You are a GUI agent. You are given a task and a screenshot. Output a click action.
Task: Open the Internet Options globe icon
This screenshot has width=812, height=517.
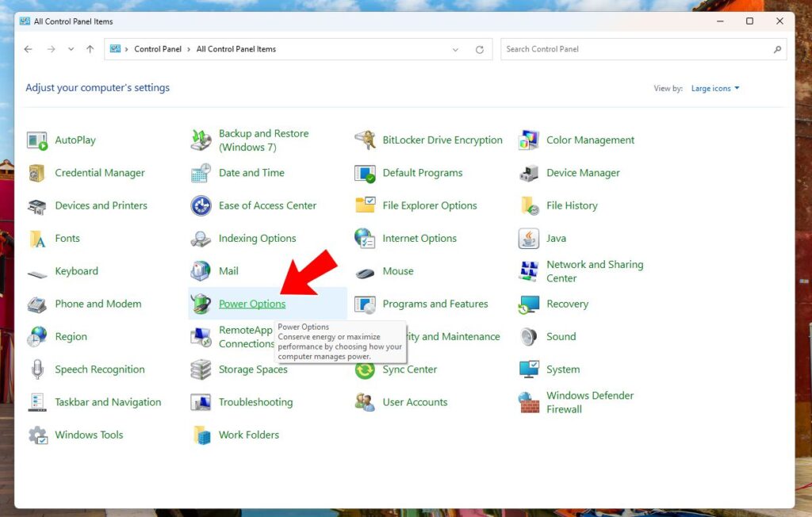coord(365,239)
